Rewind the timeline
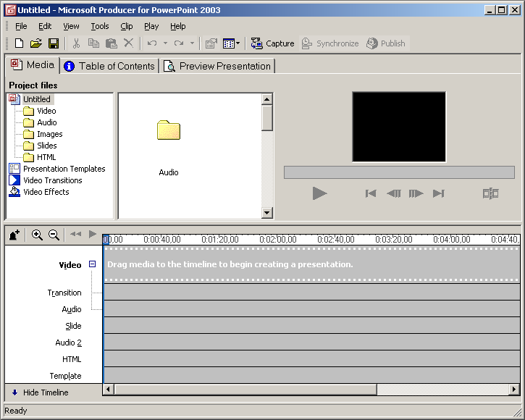Screen dimensions: 525x420 click(x=75, y=234)
